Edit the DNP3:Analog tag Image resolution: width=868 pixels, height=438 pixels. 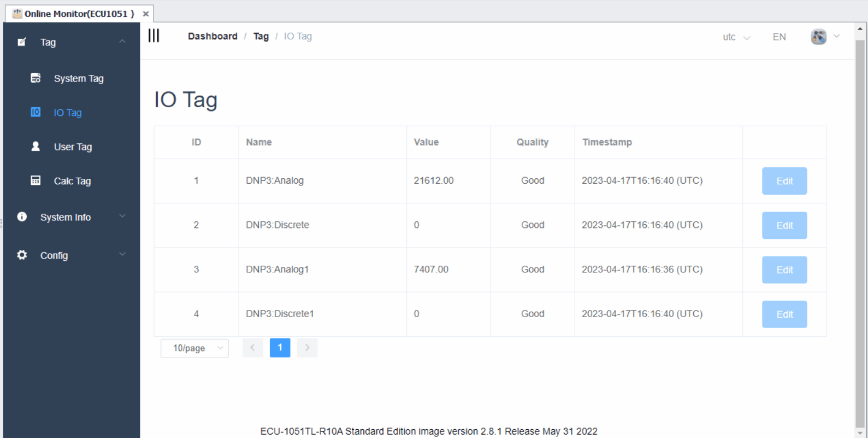pyautogui.click(x=784, y=181)
